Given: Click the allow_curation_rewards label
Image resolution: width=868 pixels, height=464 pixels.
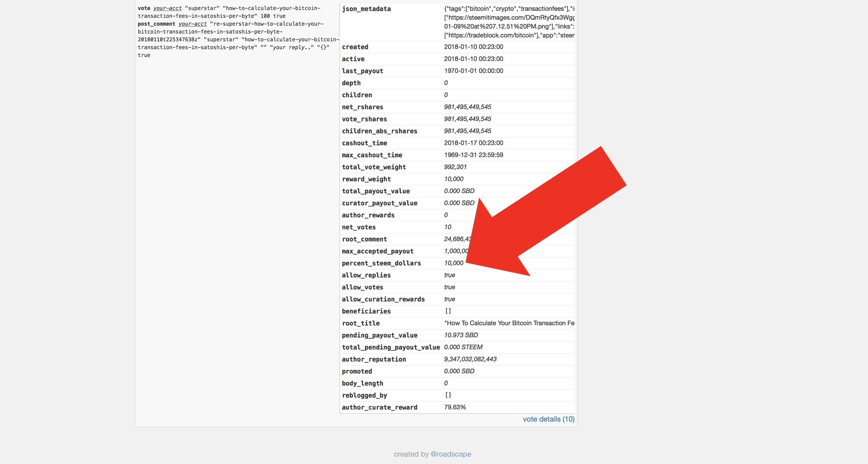Looking at the screenshot, I should (383, 299).
